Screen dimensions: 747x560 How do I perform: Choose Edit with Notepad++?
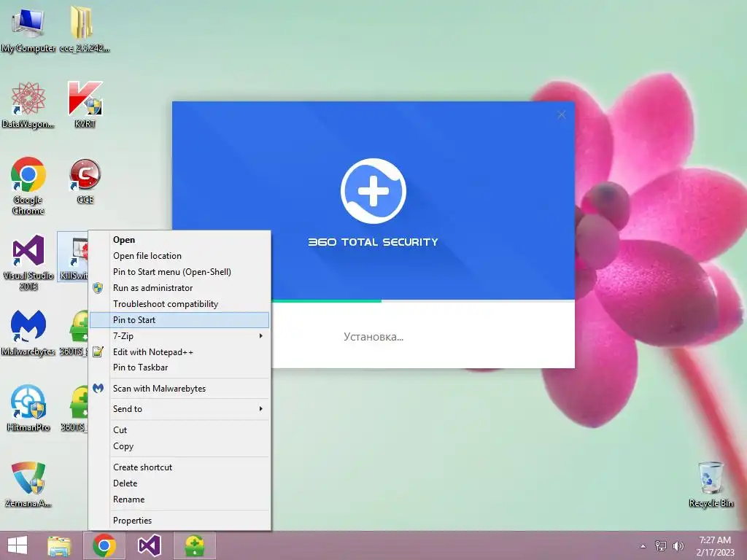[179, 352]
